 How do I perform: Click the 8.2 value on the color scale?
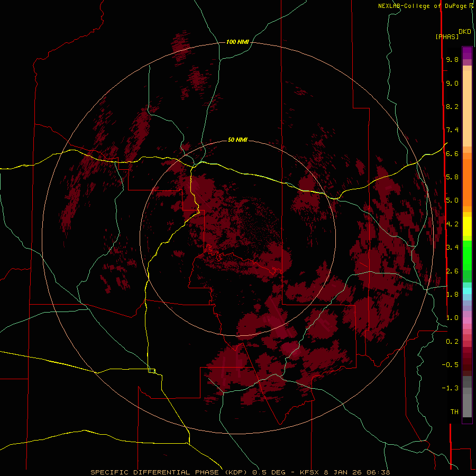coord(452,106)
